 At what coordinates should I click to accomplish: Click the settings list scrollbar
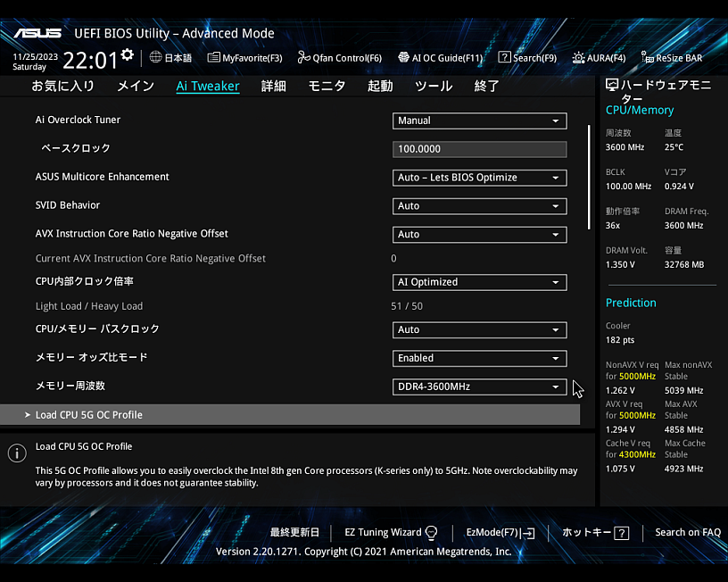(589, 177)
